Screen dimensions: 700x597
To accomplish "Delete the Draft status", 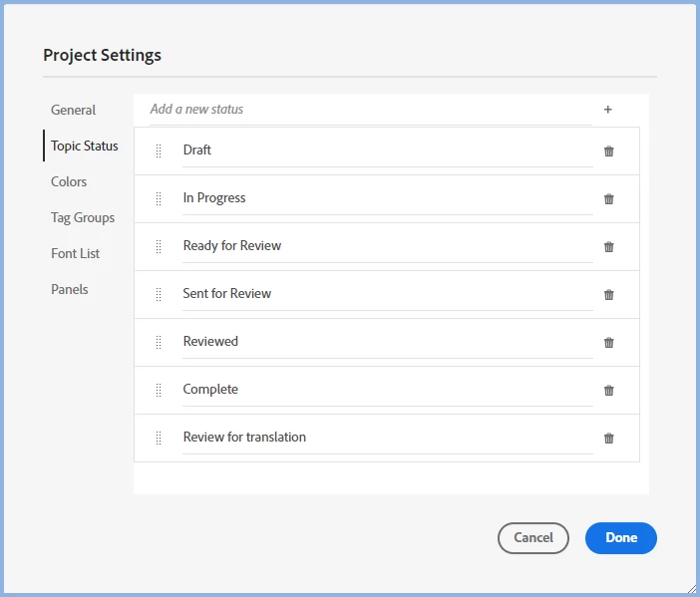I will 609,151.
